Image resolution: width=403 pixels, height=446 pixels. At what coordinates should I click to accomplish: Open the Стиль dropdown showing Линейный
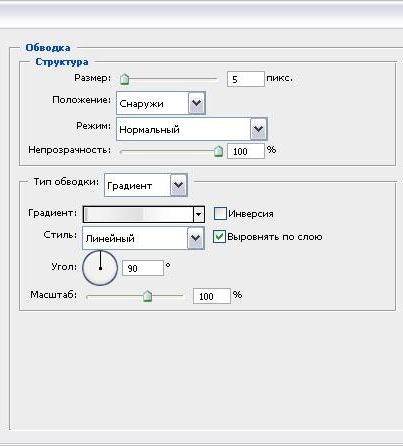tap(143, 238)
